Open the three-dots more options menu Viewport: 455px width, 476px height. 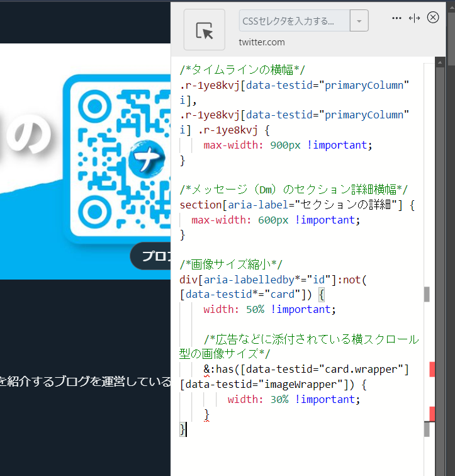(396, 18)
